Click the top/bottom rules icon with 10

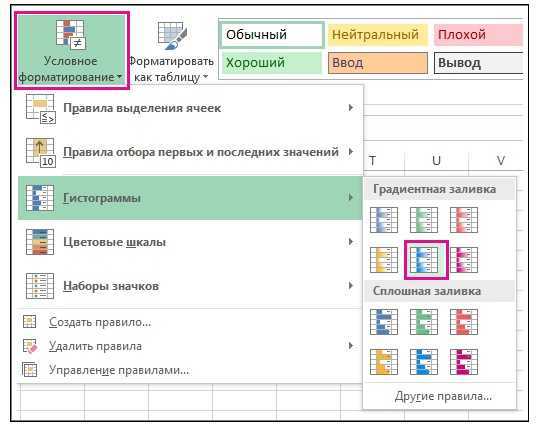tap(40, 153)
